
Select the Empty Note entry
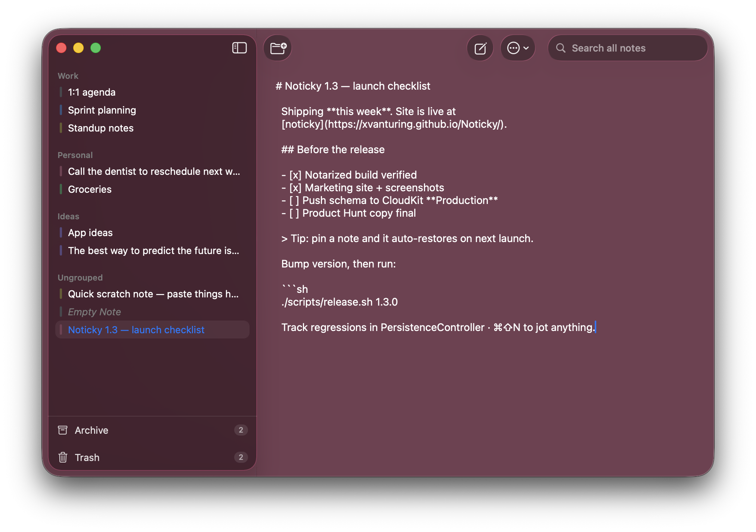(152, 312)
